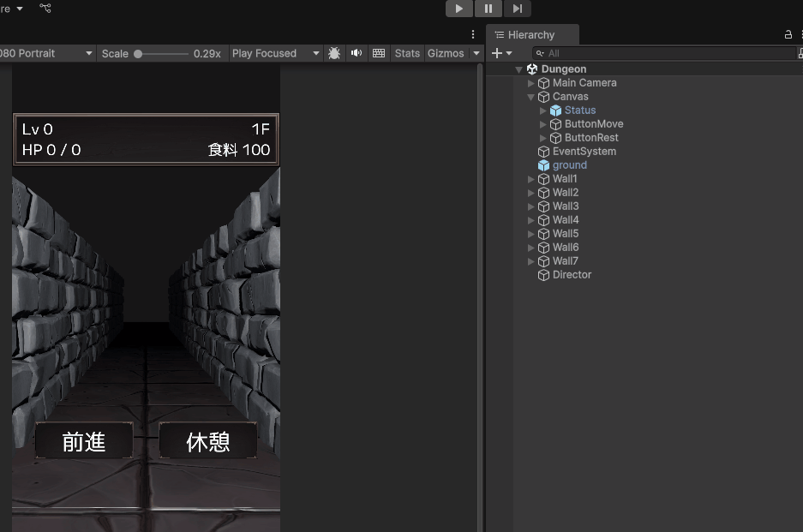803x532 pixels.
Task: Collapse the Canvas object in Hierarchy
Action: pyautogui.click(x=531, y=97)
